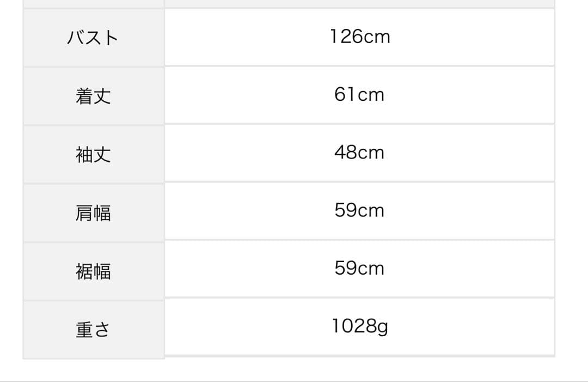Image resolution: width=588 pixels, height=382 pixels.
Task: Click the 着丈 row label
Action: tap(93, 96)
